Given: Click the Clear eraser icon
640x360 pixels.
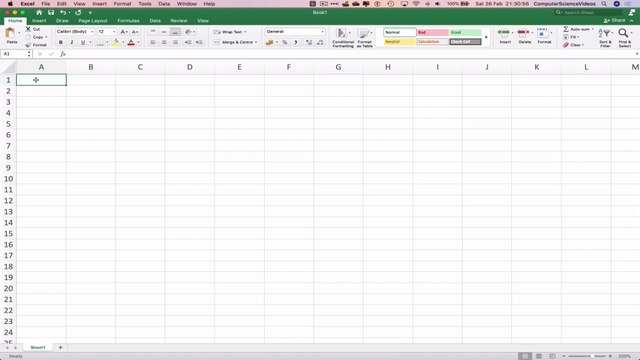Looking at the screenshot, I should pos(566,45).
